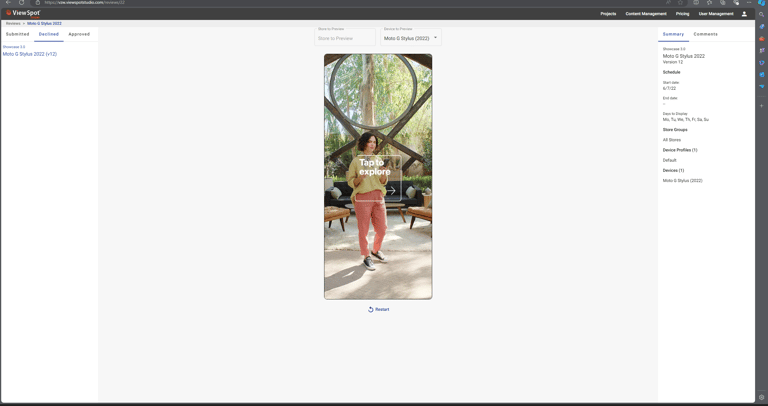Click the red toolbox icon in Edge sidebar
Image resolution: width=768 pixels, height=406 pixels.
762,39
